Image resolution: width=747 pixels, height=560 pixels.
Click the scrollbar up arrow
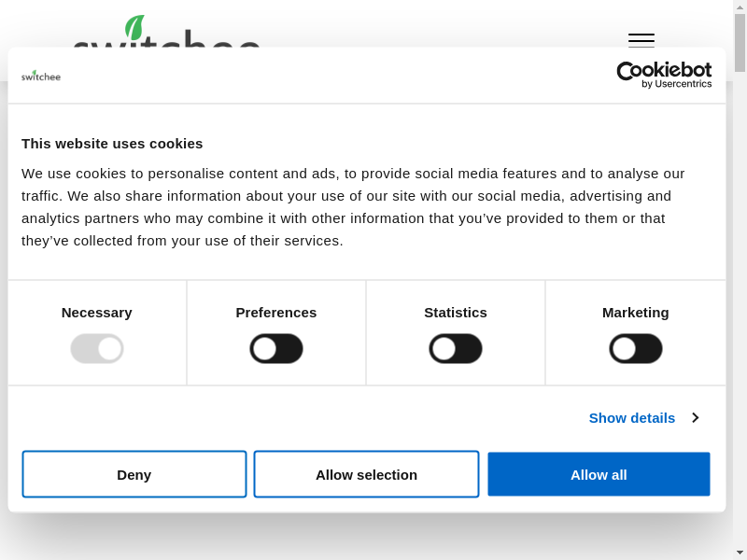740,7
